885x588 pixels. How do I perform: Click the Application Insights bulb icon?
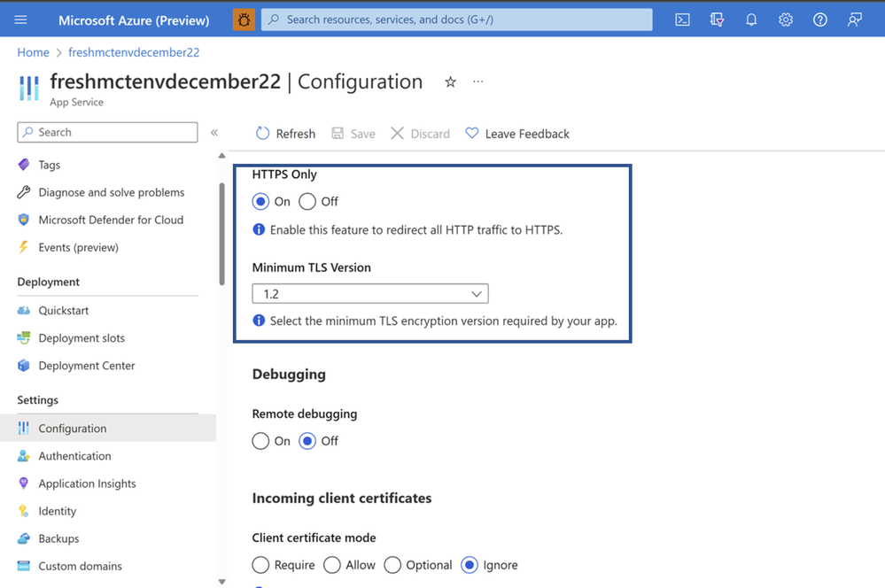click(x=24, y=483)
